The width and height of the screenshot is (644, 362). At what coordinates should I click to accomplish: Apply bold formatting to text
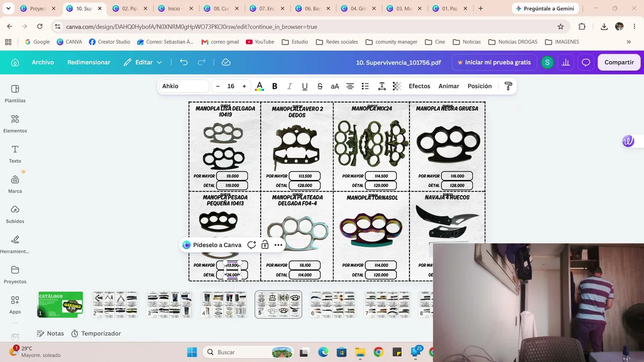(275, 86)
